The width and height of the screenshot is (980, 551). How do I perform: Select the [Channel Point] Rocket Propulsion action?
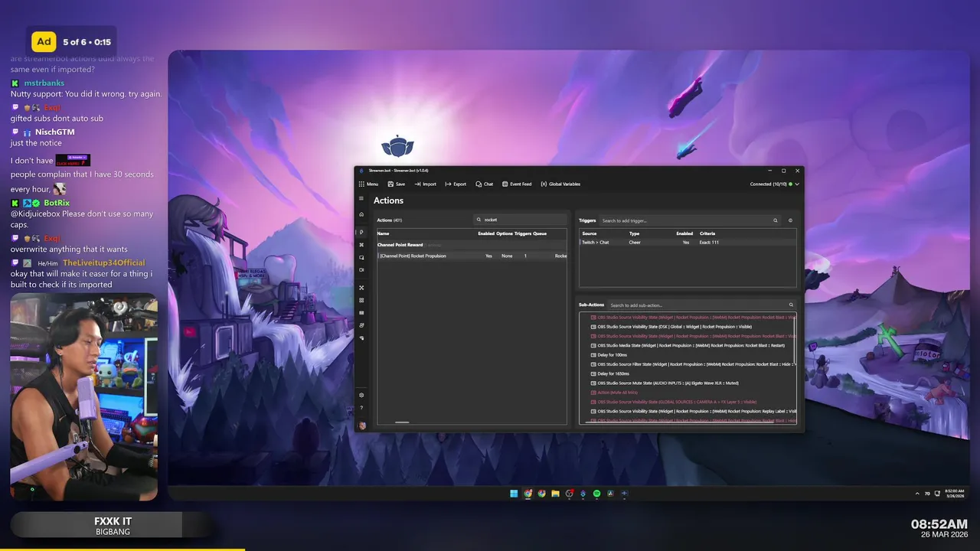[472, 256]
